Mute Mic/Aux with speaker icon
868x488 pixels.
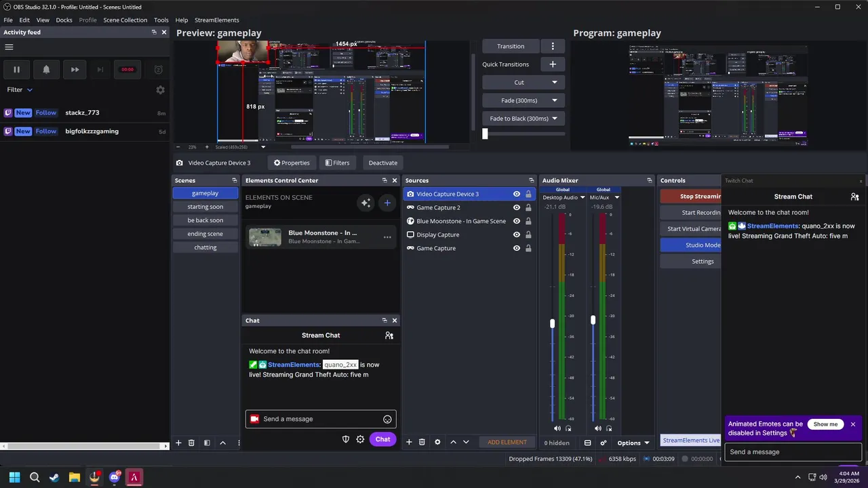(597, 428)
